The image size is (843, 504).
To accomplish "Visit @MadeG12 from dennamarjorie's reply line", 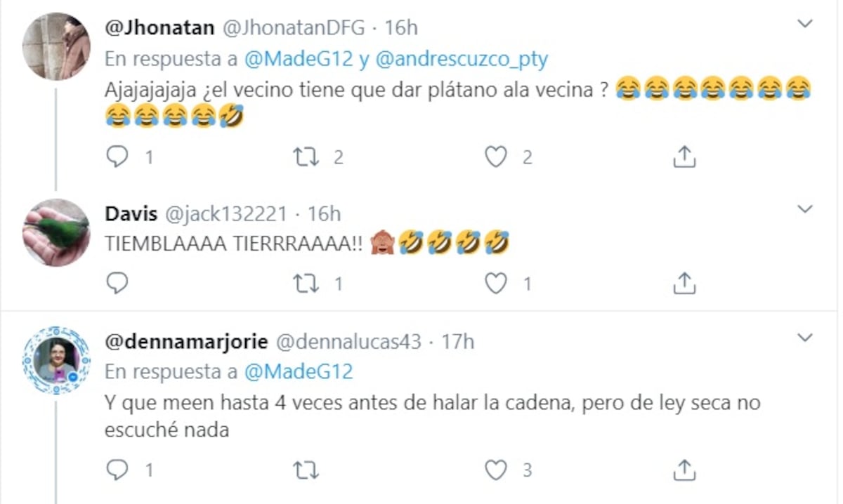I will click(299, 371).
